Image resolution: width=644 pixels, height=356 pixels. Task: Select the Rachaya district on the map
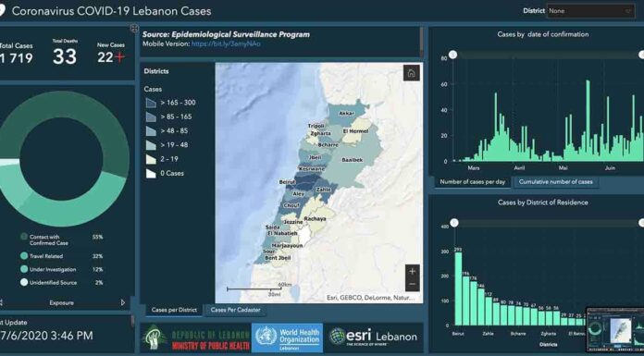(x=315, y=219)
